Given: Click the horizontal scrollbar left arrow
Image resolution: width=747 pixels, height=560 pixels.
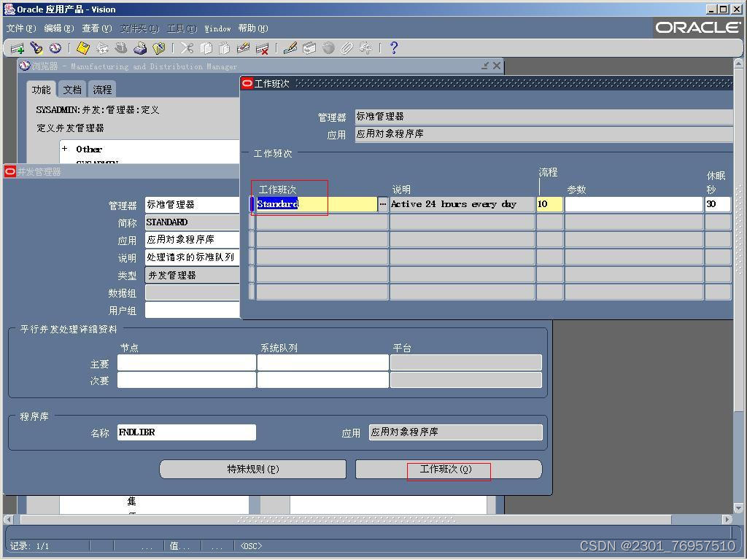Looking at the screenshot, I should [x=9, y=519].
